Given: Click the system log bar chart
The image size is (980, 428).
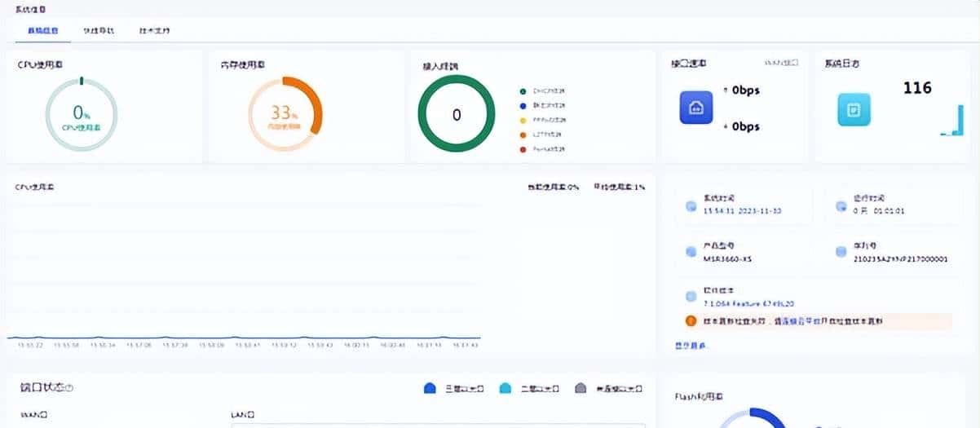Looking at the screenshot, I should click(x=951, y=120).
